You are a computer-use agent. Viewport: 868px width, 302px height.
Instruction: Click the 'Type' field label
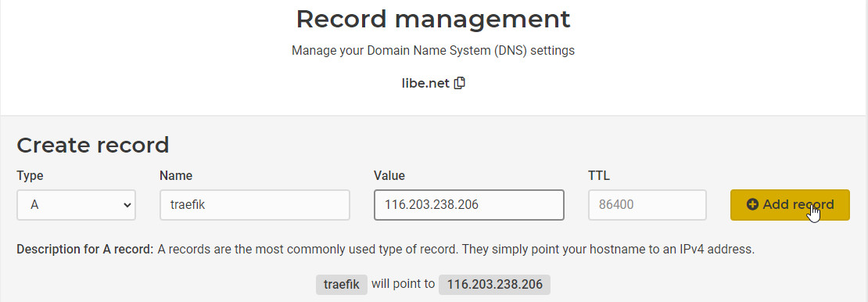(x=30, y=176)
